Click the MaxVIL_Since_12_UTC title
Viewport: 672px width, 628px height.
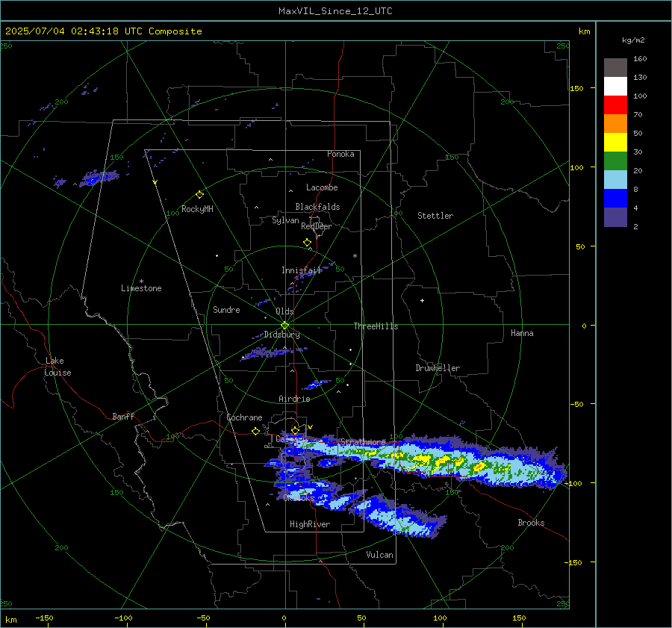click(335, 11)
